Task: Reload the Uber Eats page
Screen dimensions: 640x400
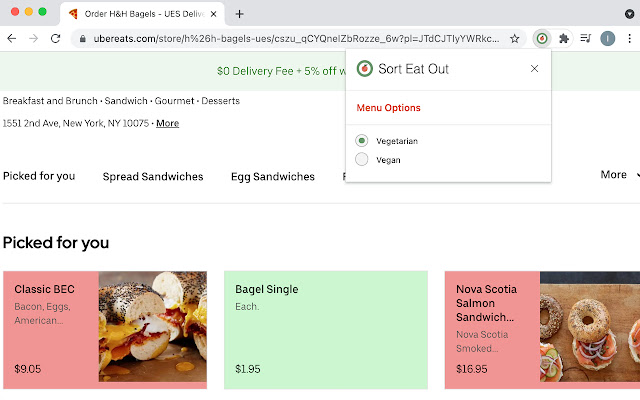Action: point(56,38)
